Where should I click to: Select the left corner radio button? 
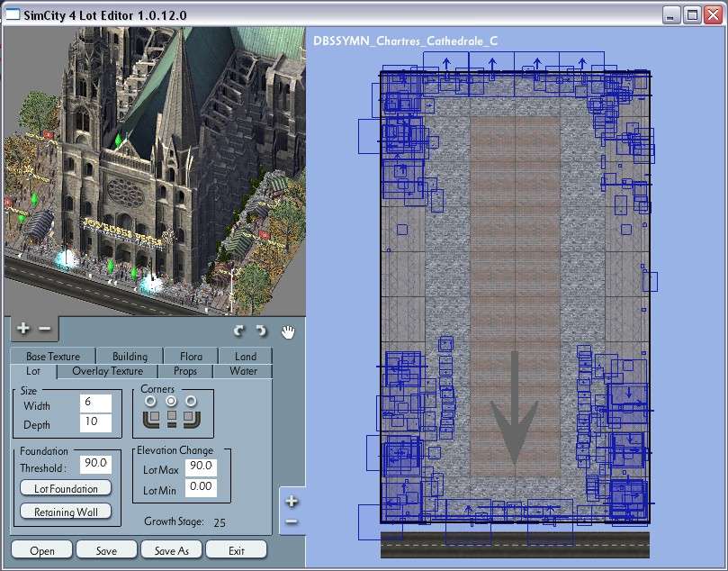150,401
